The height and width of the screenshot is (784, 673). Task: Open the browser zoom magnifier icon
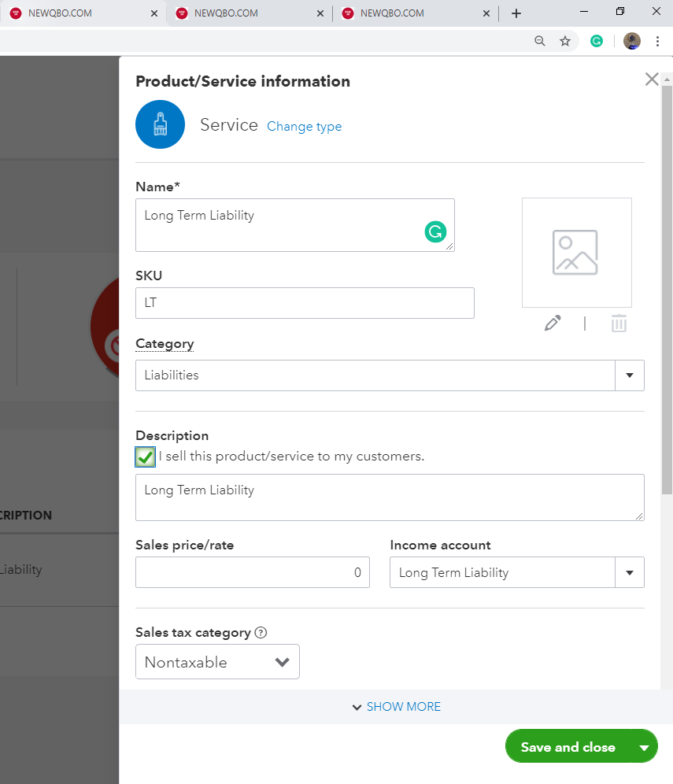[540, 41]
